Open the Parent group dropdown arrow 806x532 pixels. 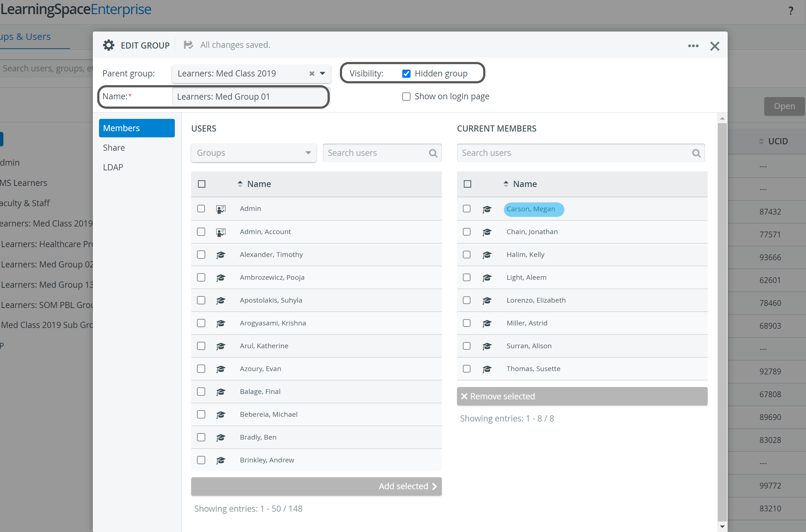point(322,74)
